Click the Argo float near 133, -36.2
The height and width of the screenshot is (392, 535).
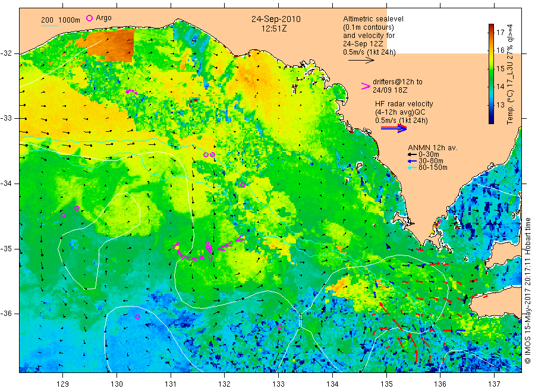click(x=279, y=327)
